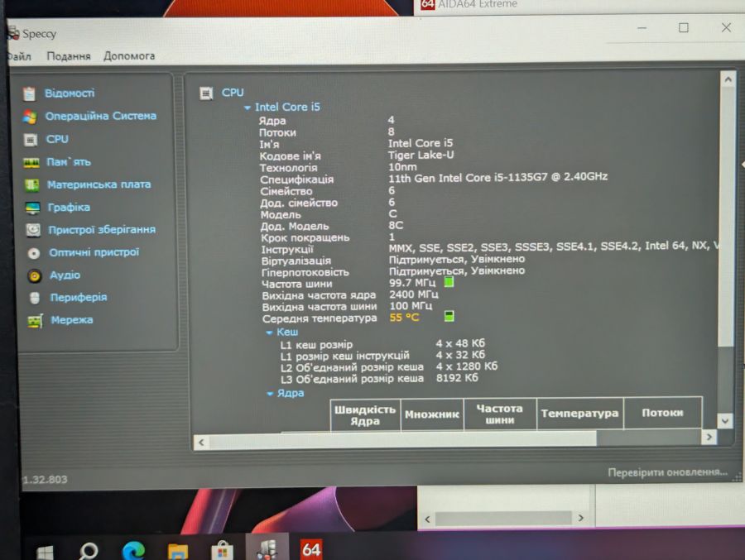Open Windows Start menu
Image resolution: width=745 pixels, height=560 pixels.
point(46,553)
